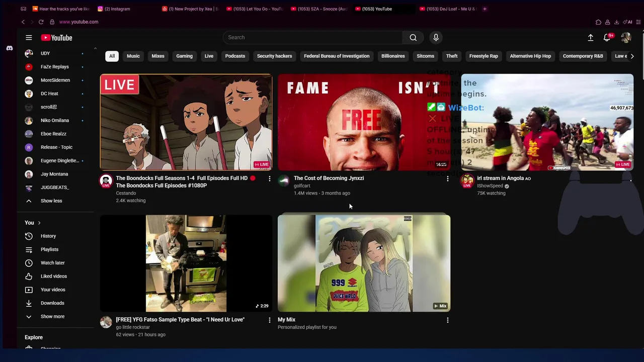This screenshot has width=644, height=362.
Task: Open the You section chevron
Action: click(x=39, y=223)
